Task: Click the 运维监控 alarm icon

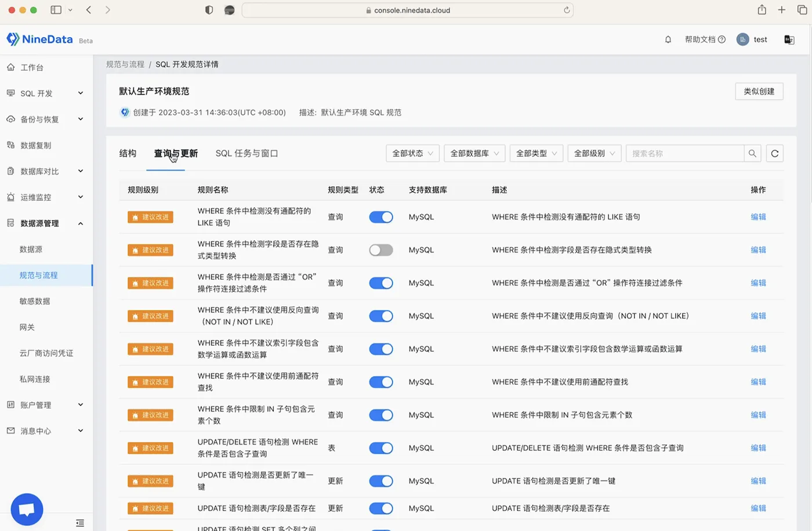Action: [x=11, y=197]
